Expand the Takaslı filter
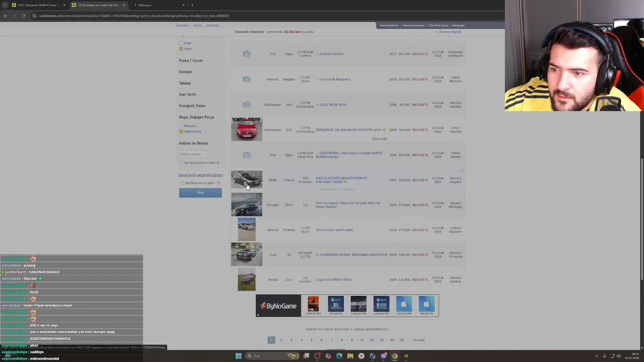 [185, 83]
